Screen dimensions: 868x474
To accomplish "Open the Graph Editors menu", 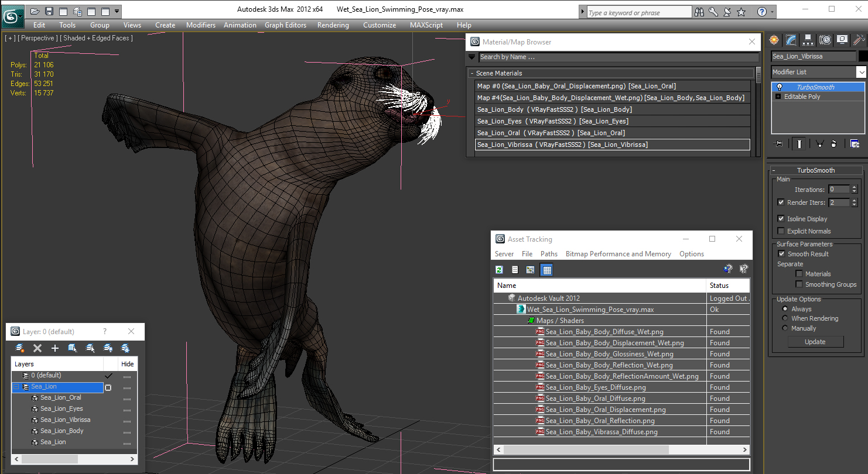I will (285, 25).
